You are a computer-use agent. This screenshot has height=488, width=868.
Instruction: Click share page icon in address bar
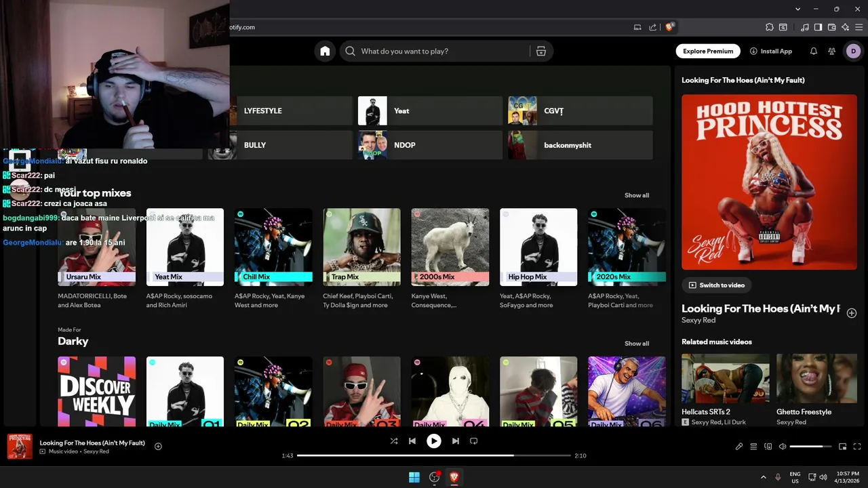(x=652, y=27)
